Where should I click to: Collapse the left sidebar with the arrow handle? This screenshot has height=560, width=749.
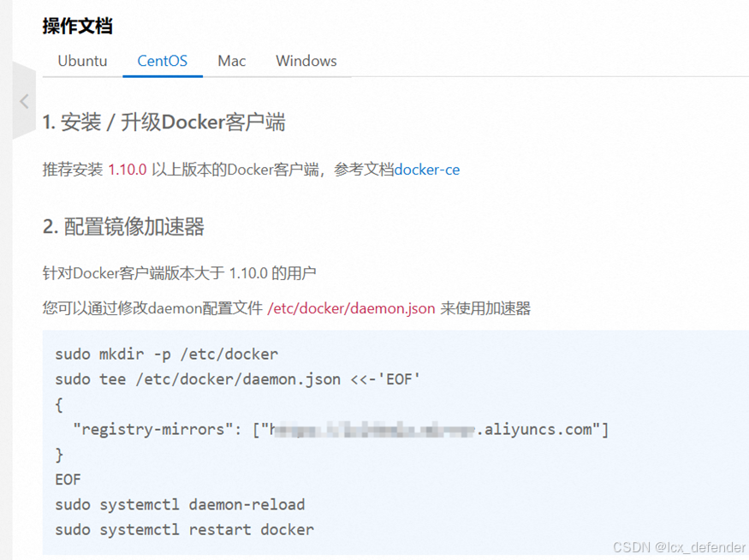point(24,101)
